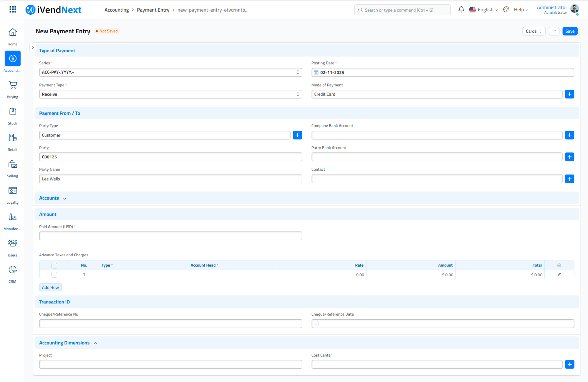Open the Manufacturing module icon
This screenshot has width=588, height=382.
pyautogui.click(x=13, y=217)
